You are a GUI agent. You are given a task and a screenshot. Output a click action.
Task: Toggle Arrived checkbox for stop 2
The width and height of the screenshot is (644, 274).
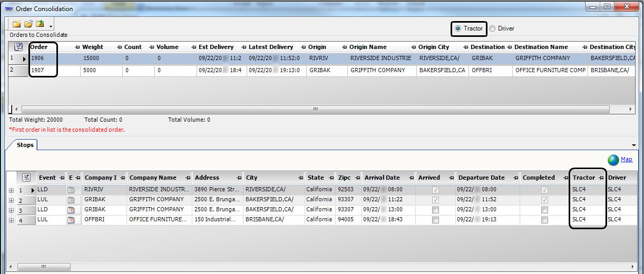[435, 200]
